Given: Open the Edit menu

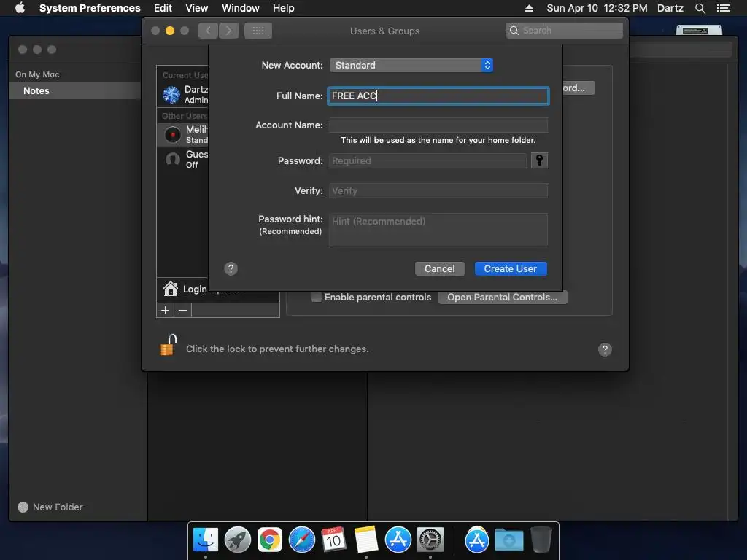Looking at the screenshot, I should (x=163, y=8).
